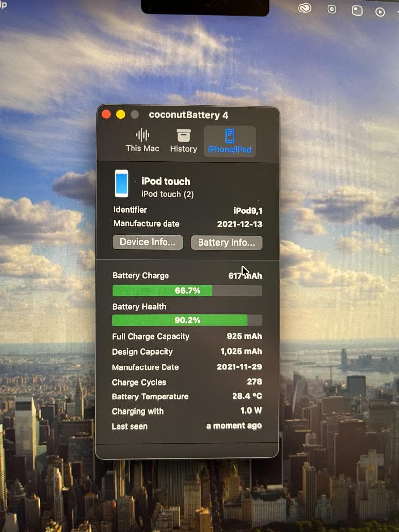Open the Battery Info dialog
Image resolution: width=399 pixels, height=532 pixels.
coord(226,242)
